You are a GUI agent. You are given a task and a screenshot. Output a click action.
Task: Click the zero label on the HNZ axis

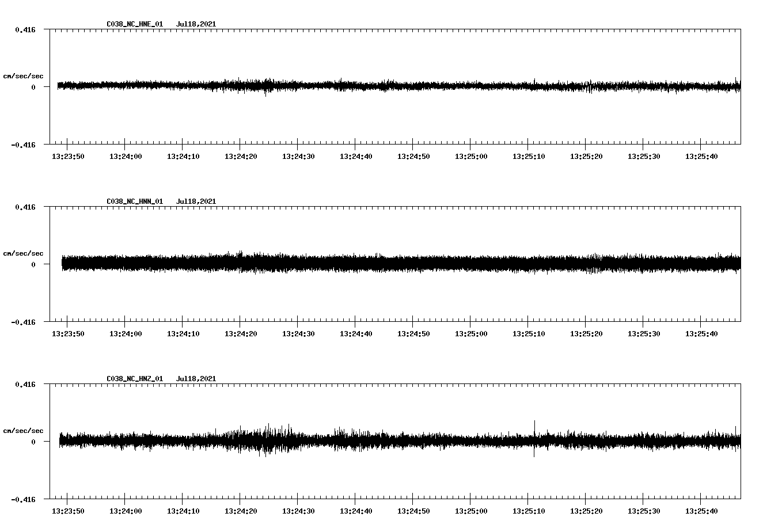point(33,442)
